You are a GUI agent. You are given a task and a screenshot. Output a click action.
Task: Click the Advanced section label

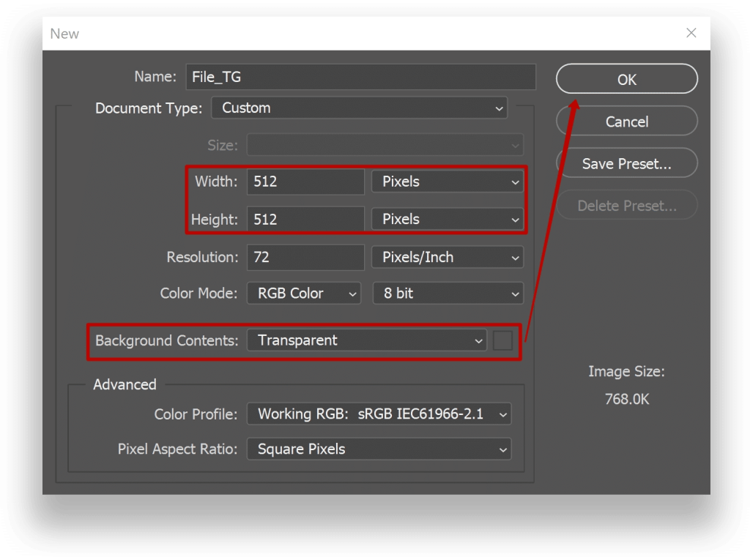tap(125, 384)
